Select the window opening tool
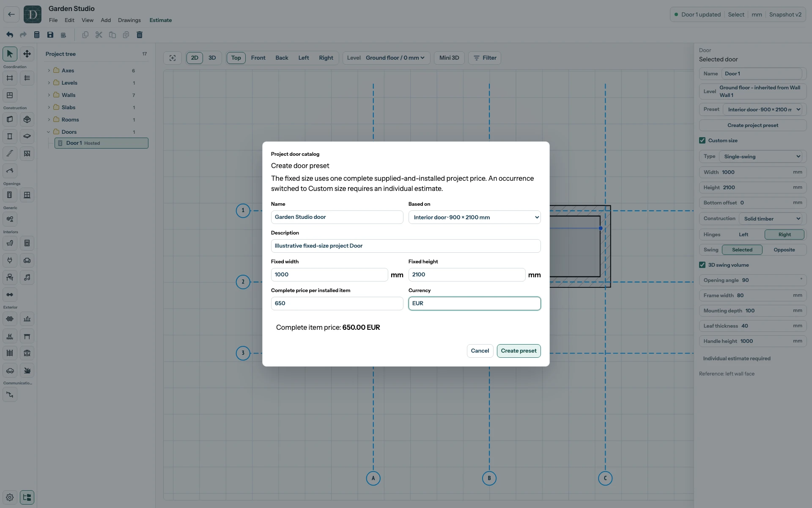Viewport: 812px width, 508px height. pyautogui.click(x=27, y=195)
